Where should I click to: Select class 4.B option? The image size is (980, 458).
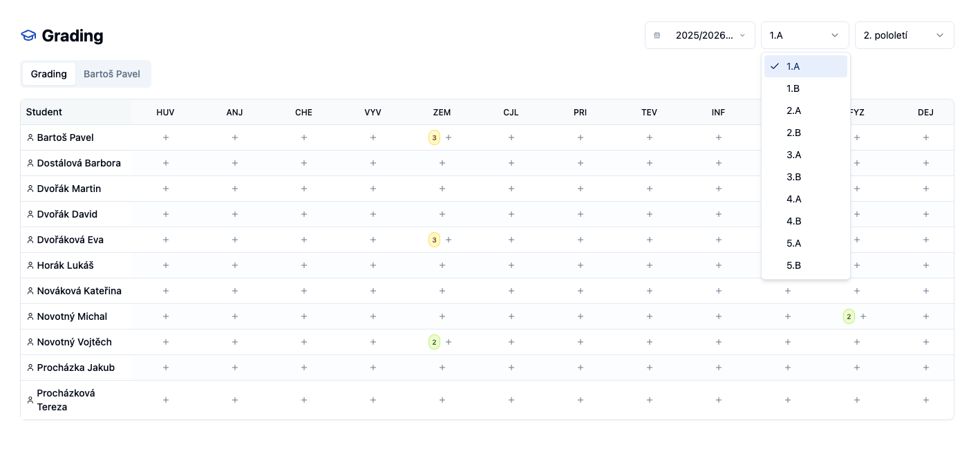(806, 221)
